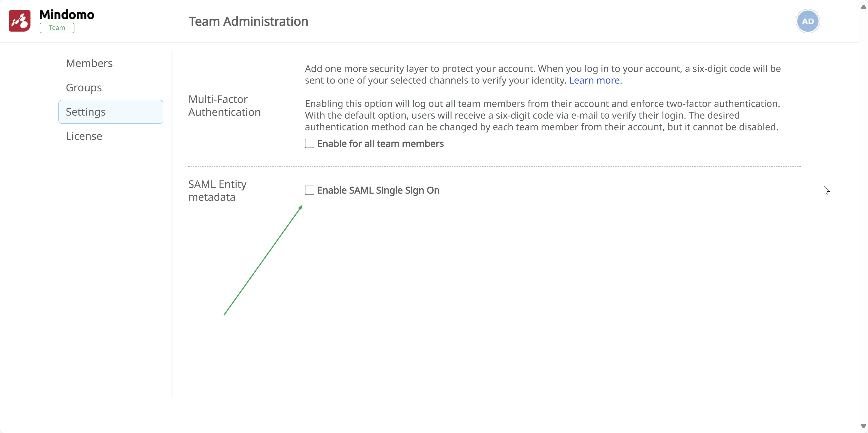Open the License section
Screen dimensions: 868x433
tap(84, 136)
